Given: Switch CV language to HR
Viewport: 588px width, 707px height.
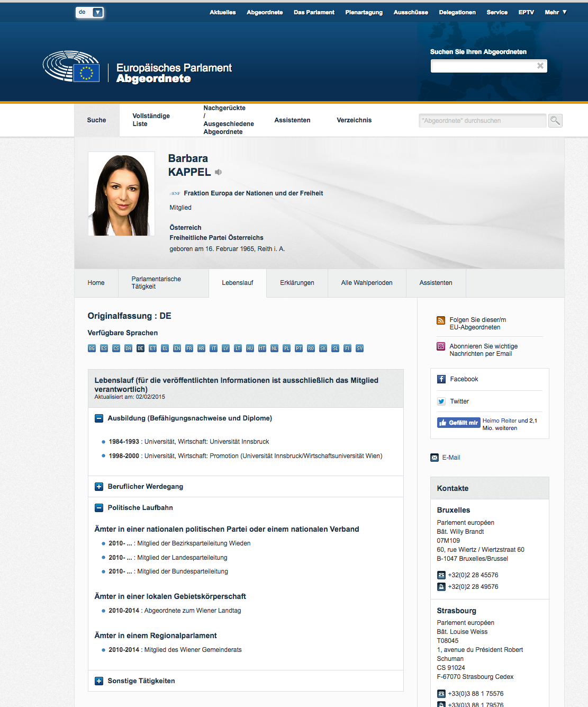Looking at the screenshot, I should click(202, 348).
